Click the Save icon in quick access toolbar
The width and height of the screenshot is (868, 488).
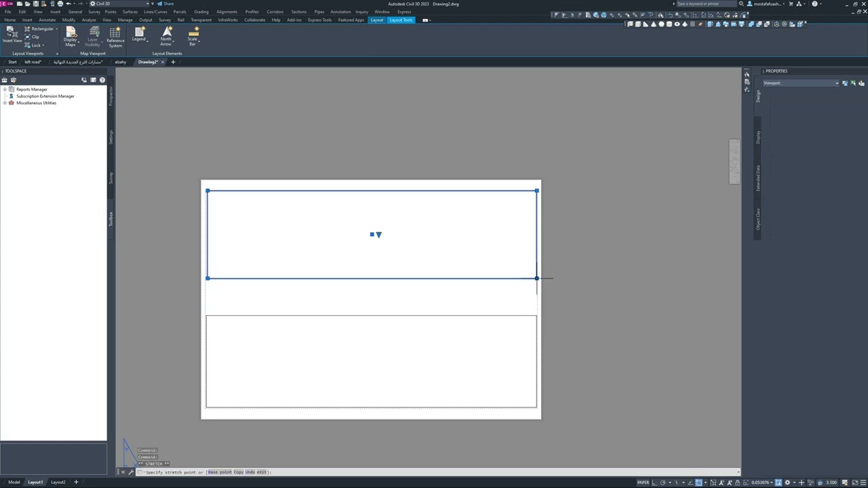[36, 3]
